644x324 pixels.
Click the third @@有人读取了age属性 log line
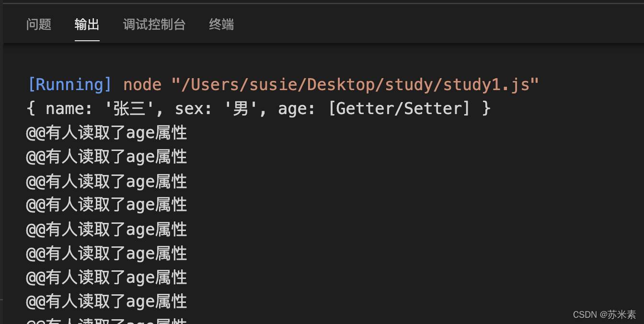[106, 181]
